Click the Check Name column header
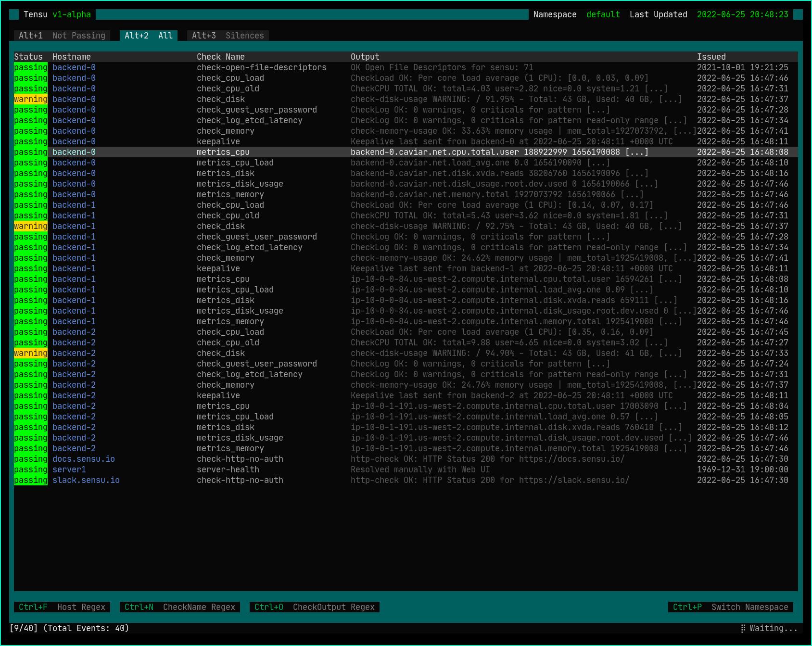 click(x=220, y=57)
